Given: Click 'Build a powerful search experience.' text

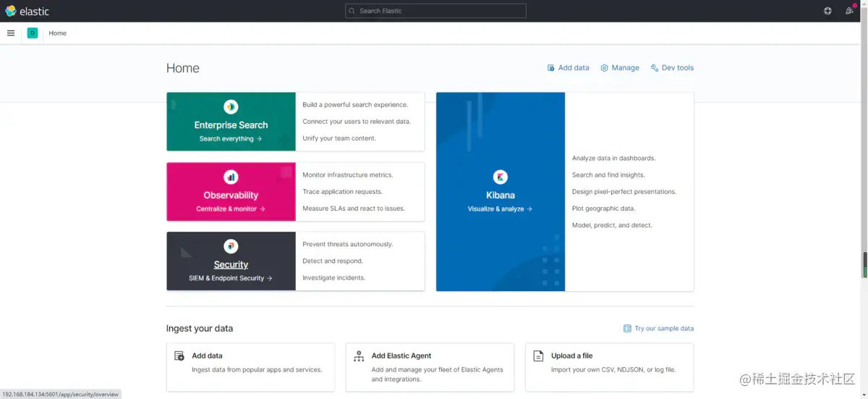Looking at the screenshot, I should coord(355,105).
